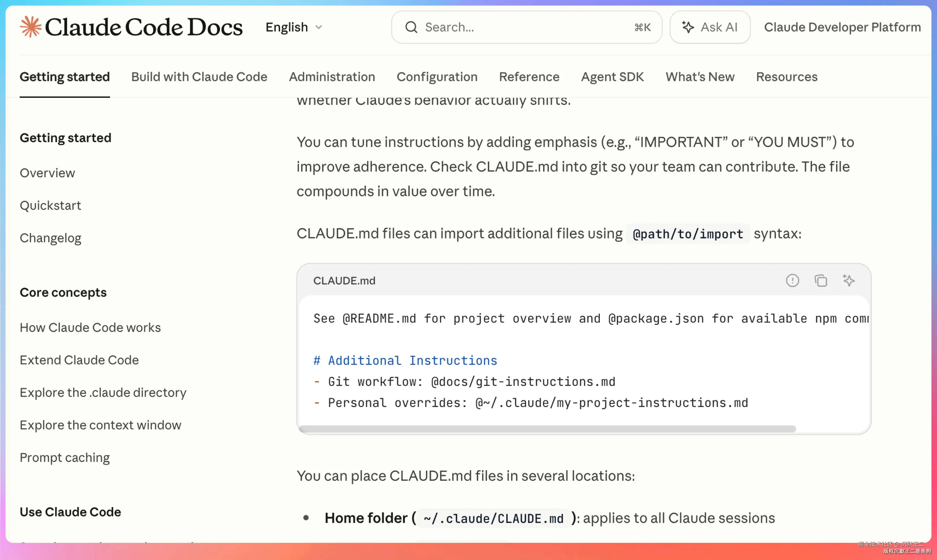The image size is (937, 560).
Task: Click the 'You can place CLAUDE.md files' sentence
Action: point(466,476)
